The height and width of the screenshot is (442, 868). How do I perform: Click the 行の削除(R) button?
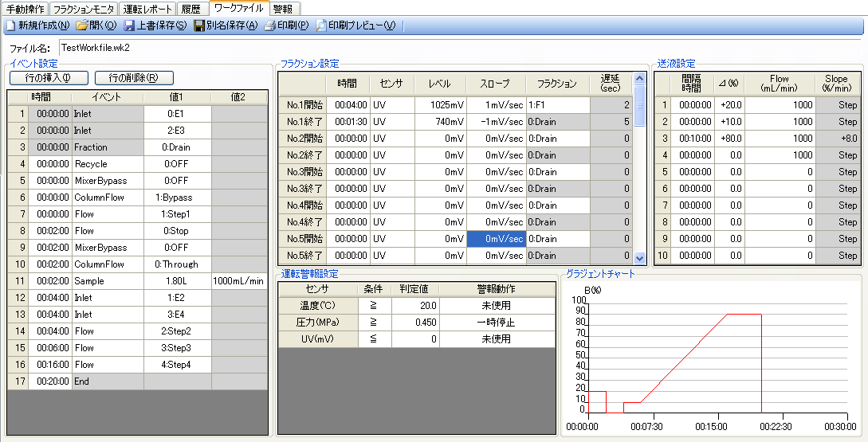click(134, 78)
